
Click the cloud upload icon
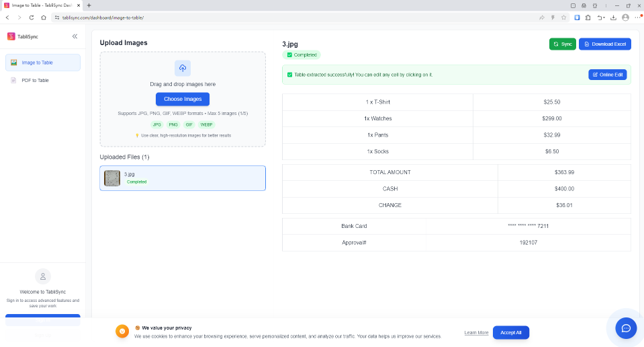[x=183, y=68]
